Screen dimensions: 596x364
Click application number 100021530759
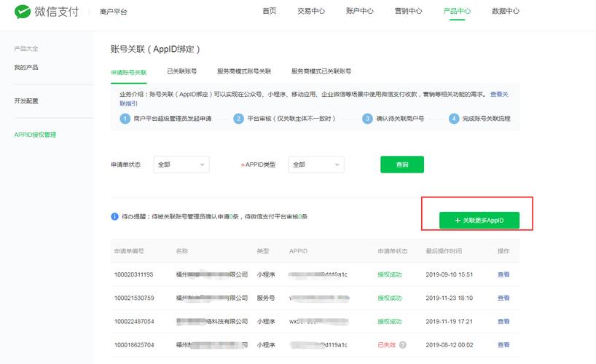(134, 298)
